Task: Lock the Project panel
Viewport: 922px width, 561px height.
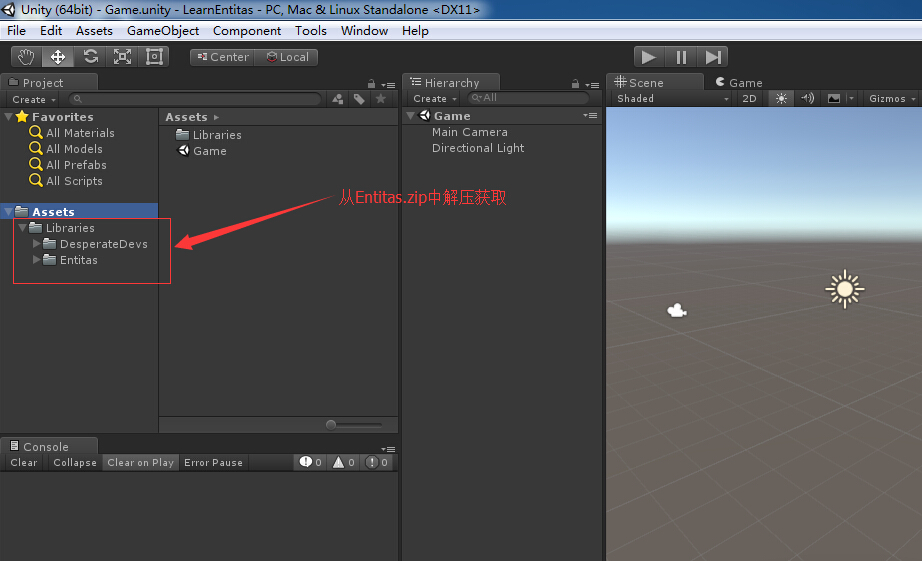Action: pos(371,84)
